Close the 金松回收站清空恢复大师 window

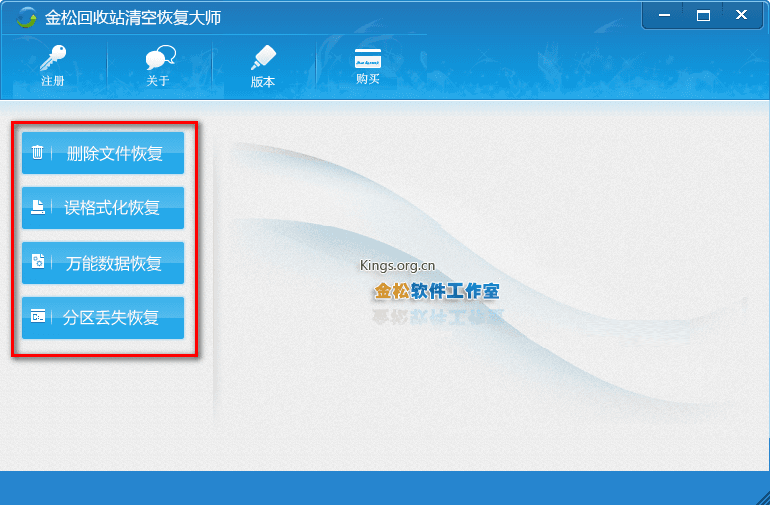click(742, 15)
